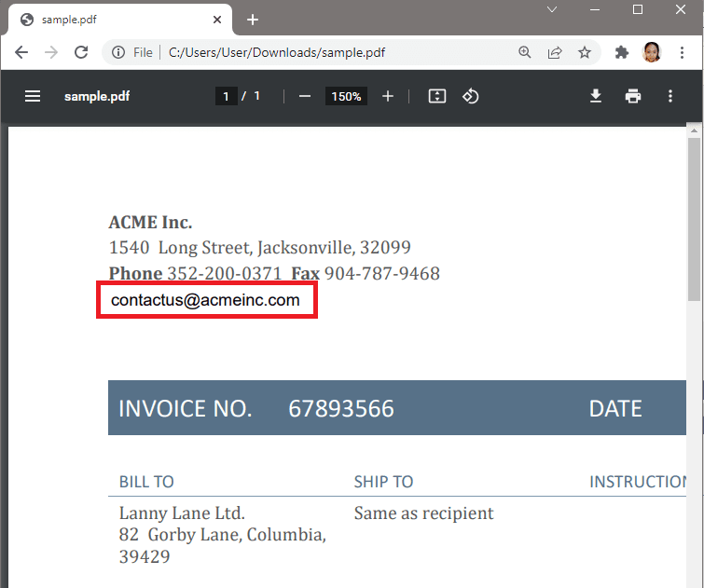
Task: Go back to the previous page
Action: (21, 53)
